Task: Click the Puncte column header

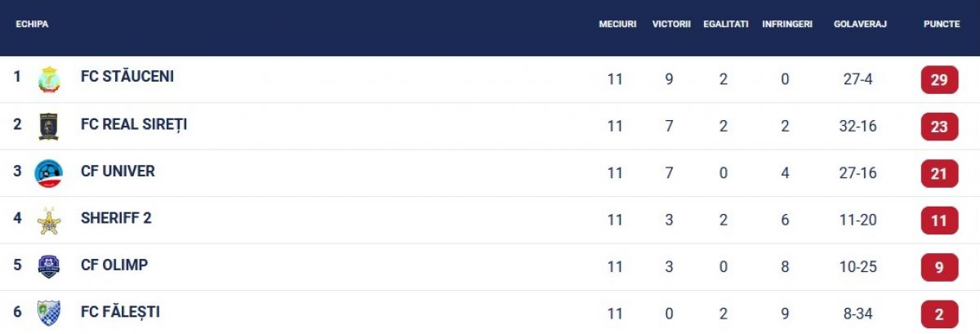Action: pyautogui.click(x=942, y=24)
